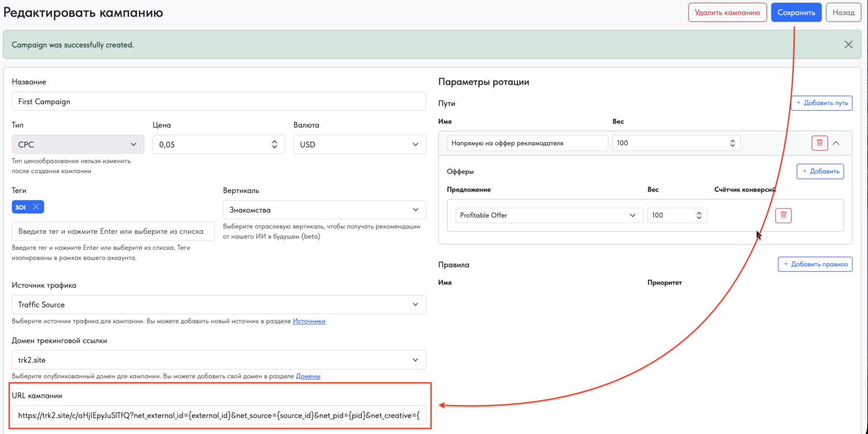Open the Источники link
The width and height of the screenshot is (868, 434).
(309, 321)
